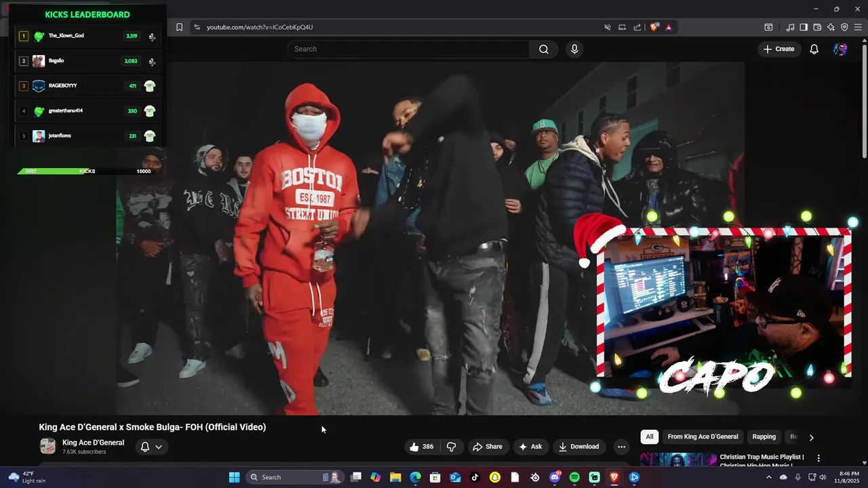This screenshot has width=868, height=488.
Task: Click the King Ace D'General channel avatar
Action: (x=48, y=446)
